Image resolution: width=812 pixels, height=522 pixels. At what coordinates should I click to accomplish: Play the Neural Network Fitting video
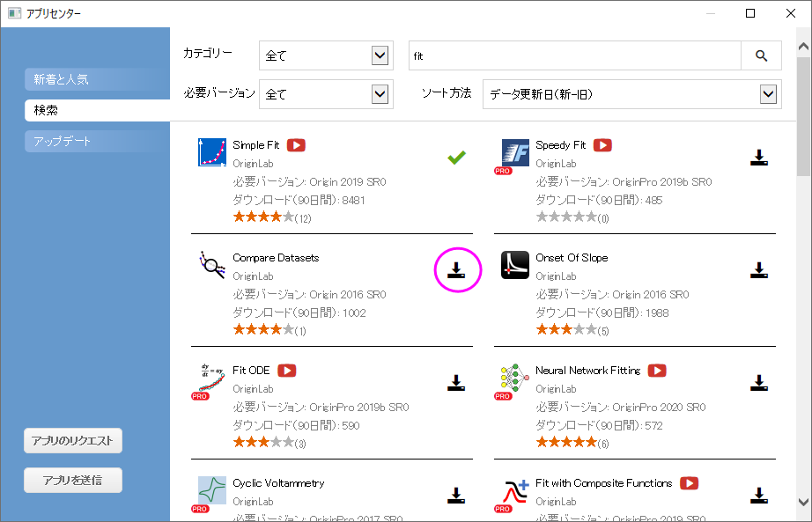point(657,371)
